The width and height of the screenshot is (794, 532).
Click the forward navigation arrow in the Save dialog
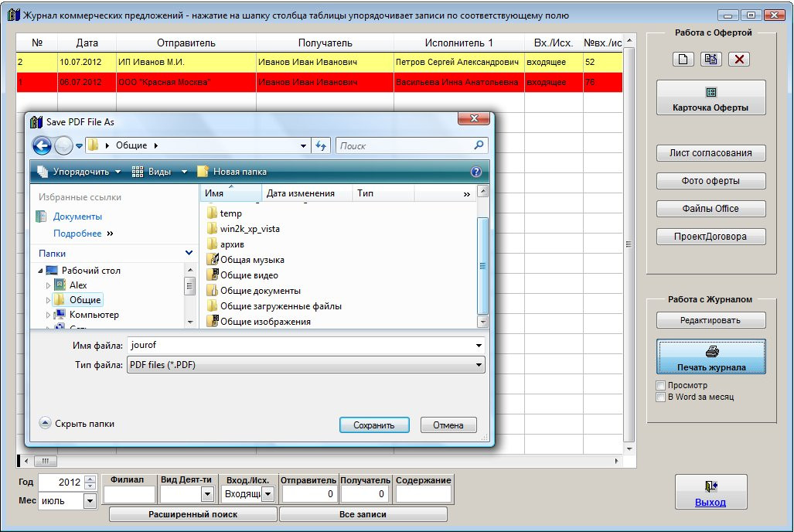pos(63,146)
